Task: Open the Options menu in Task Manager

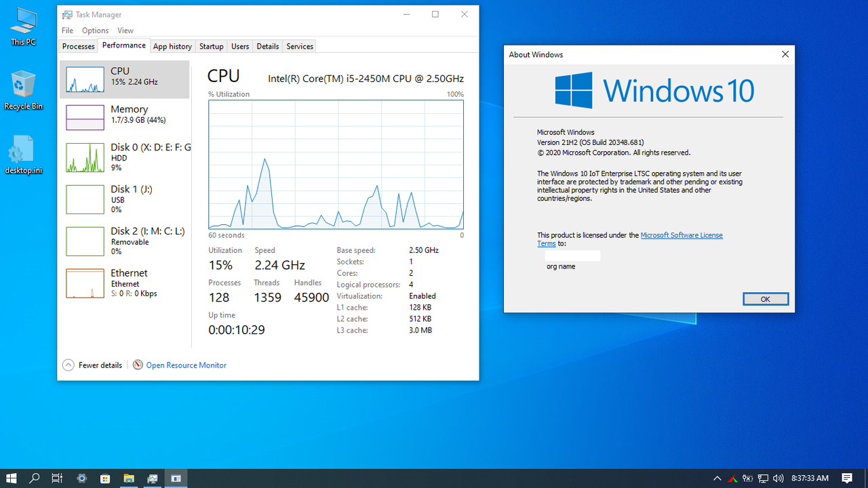Action: (x=95, y=30)
